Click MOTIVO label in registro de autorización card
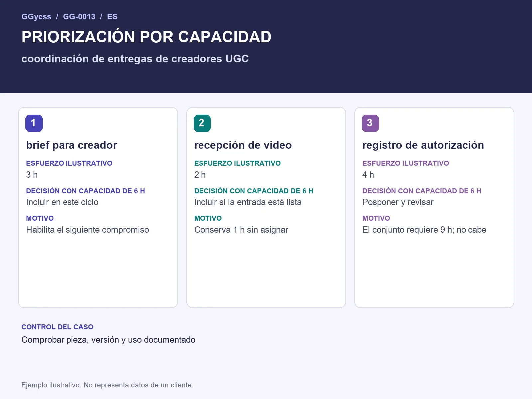This screenshot has width=532, height=399. pos(376,218)
